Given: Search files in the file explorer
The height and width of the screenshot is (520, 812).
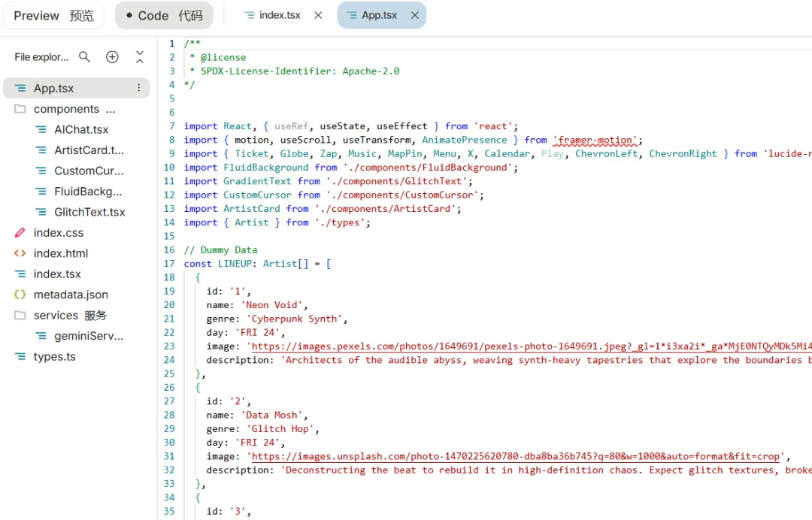Looking at the screenshot, I should 84,57.
